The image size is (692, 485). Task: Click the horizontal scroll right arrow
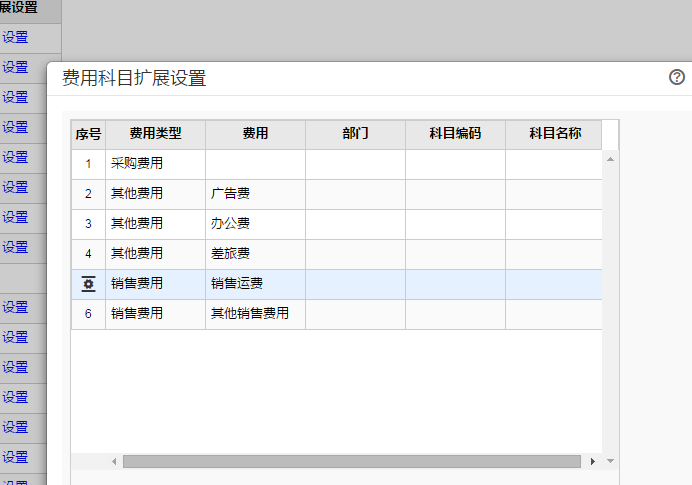593,462
